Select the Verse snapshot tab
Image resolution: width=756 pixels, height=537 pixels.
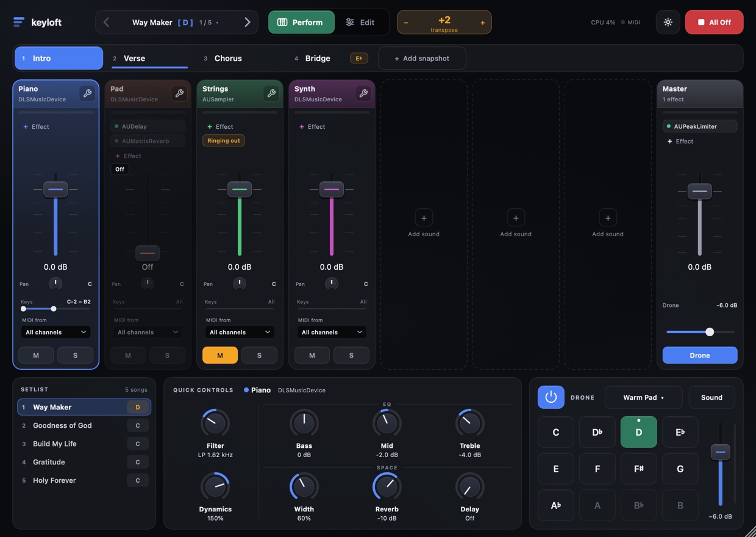point(149,58)
